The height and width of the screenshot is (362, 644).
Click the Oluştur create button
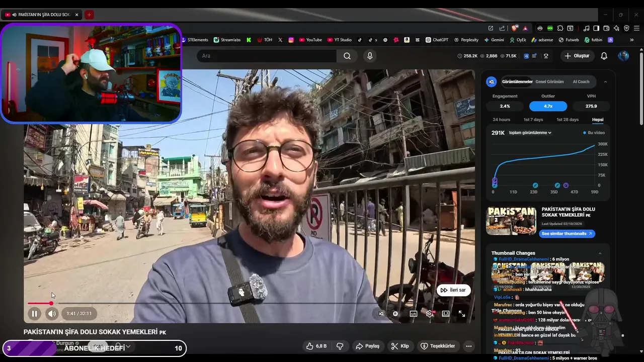(577, 56)
